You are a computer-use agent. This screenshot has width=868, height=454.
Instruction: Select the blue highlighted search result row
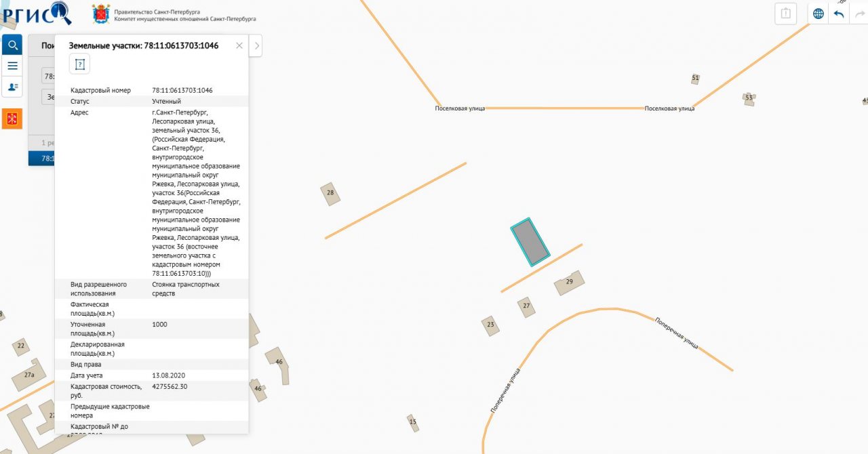point(41,159)
